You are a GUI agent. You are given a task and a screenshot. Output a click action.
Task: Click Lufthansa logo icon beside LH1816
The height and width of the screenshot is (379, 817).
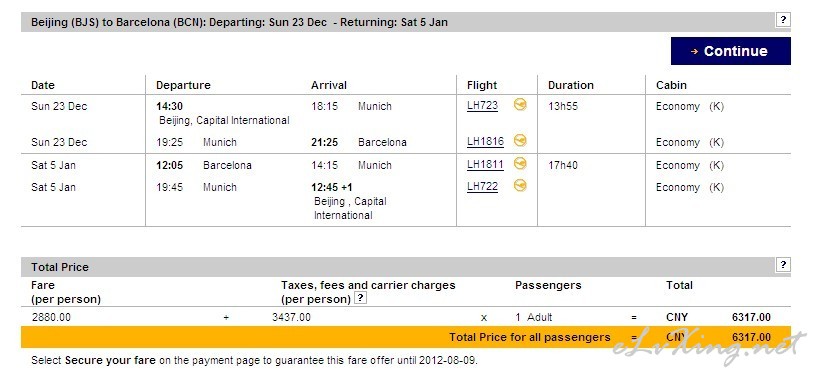click(x=519, y=140)
